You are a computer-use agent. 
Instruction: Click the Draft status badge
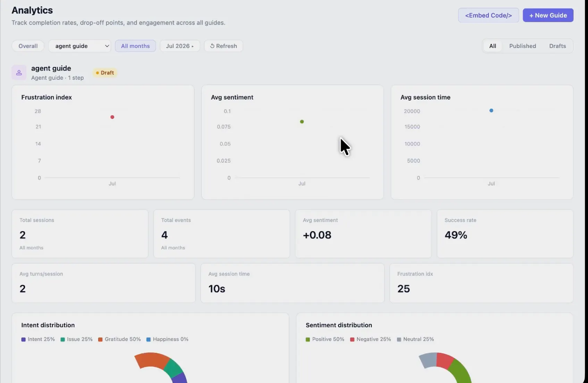[105, 73]
